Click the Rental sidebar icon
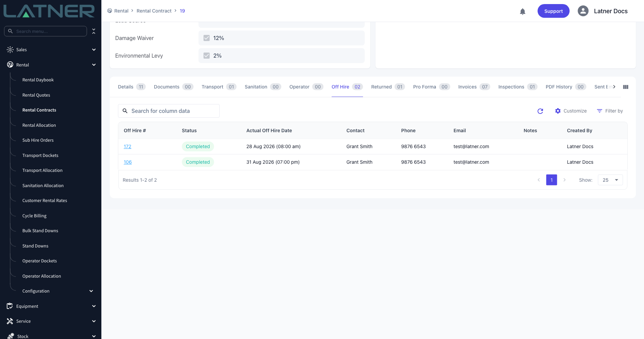This screenshot has height=339, width=644. tap(10, 65)
